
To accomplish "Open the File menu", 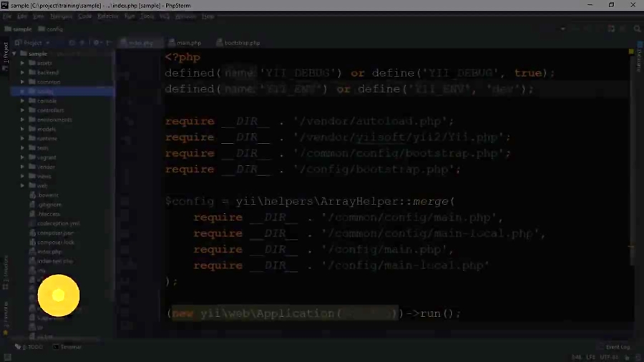I will [7, 16].
